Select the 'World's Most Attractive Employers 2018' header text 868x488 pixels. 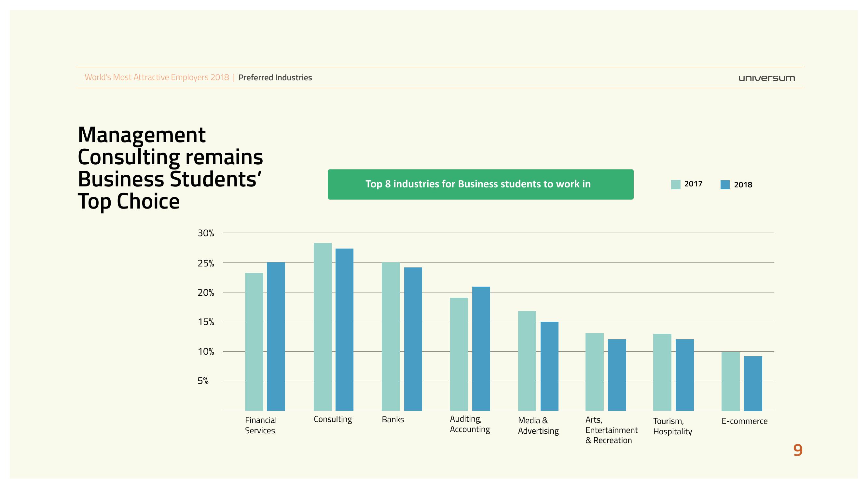(x=157, y=77)
